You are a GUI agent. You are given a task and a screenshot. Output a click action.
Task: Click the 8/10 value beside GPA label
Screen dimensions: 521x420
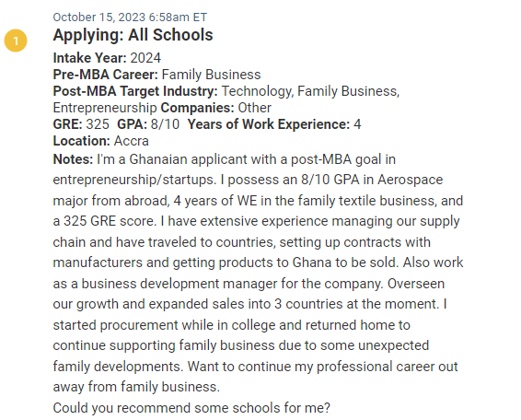coord(165,124)
